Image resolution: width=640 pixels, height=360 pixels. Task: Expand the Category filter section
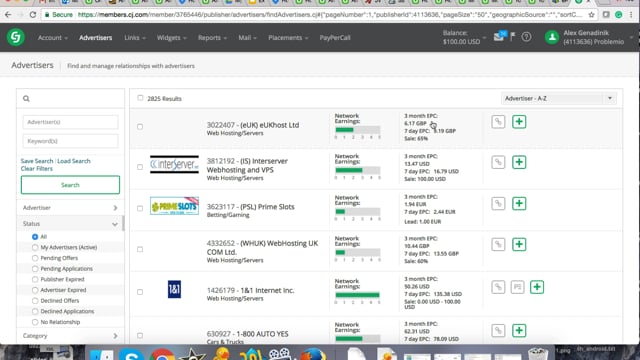point(70,336)
